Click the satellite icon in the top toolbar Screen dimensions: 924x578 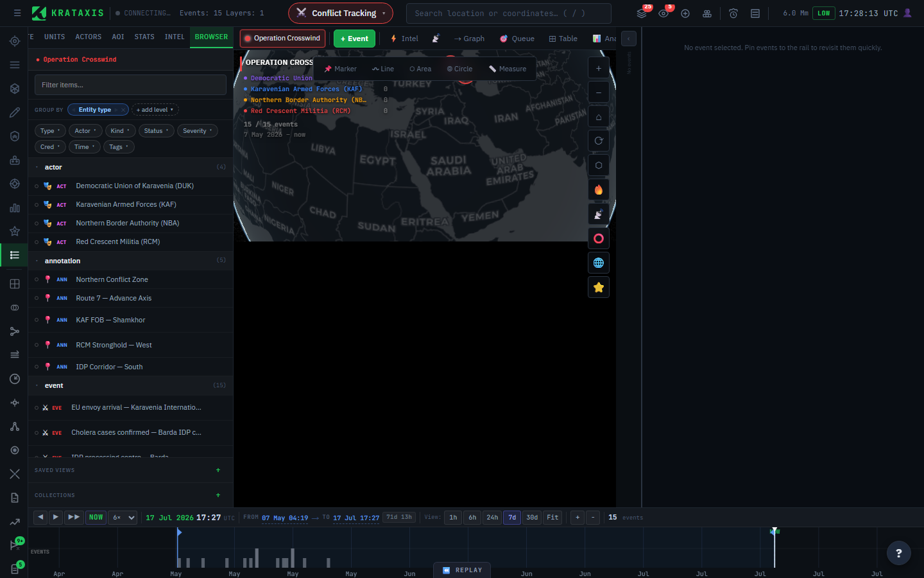436,39
